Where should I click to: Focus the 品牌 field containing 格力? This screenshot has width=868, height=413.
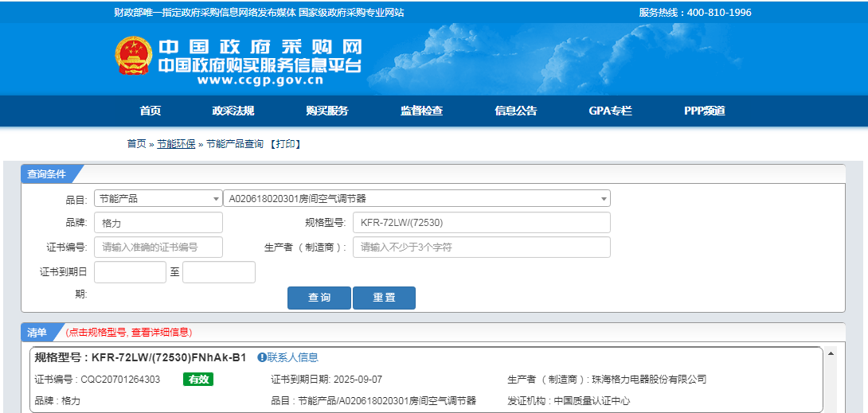158,223
